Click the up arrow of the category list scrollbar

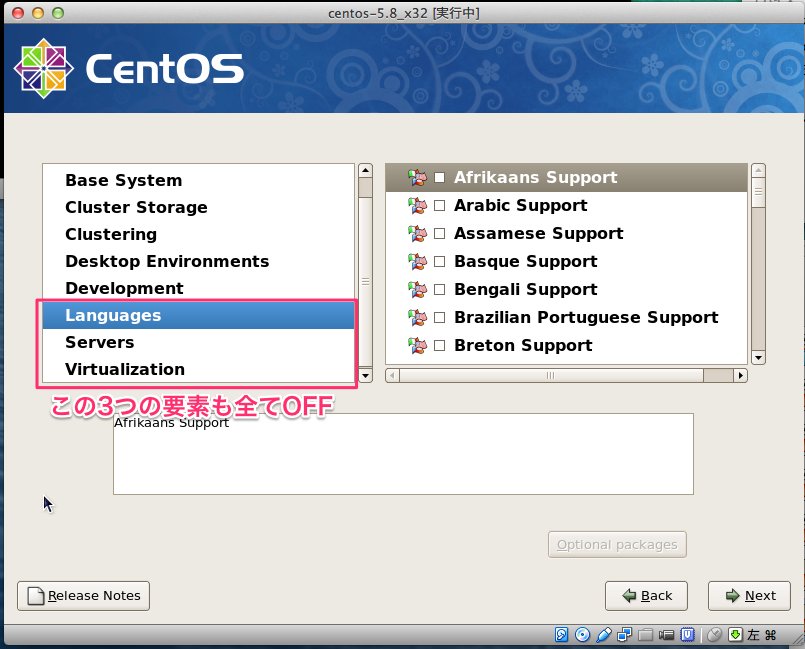365,169
